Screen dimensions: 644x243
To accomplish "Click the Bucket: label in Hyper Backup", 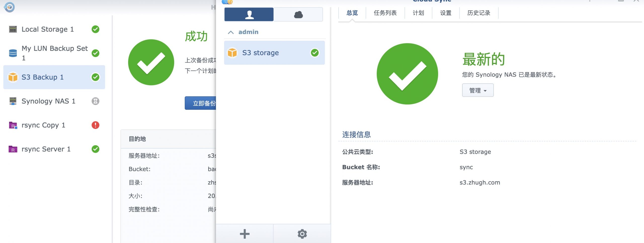I will tap(139, 169).
